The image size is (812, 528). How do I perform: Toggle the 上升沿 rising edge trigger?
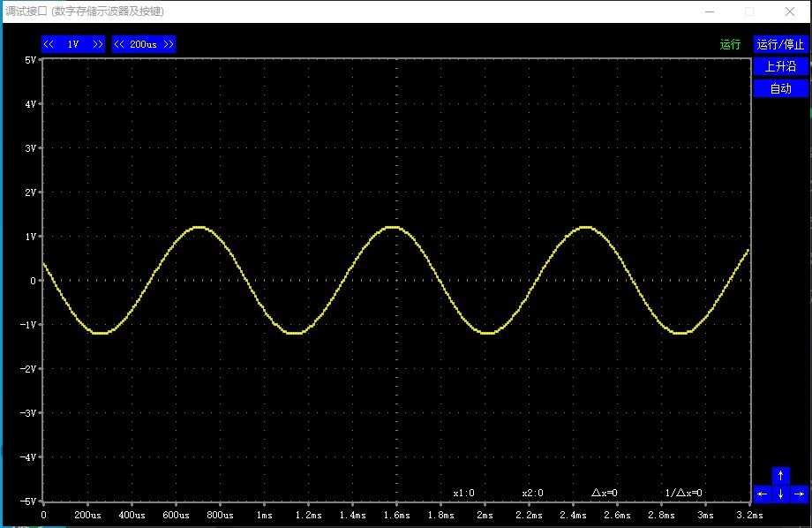click(780, 66)
